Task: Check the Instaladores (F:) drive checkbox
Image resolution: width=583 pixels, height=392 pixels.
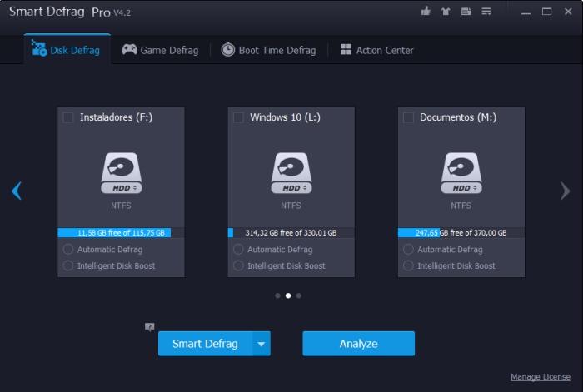Action: coord(68,117)
